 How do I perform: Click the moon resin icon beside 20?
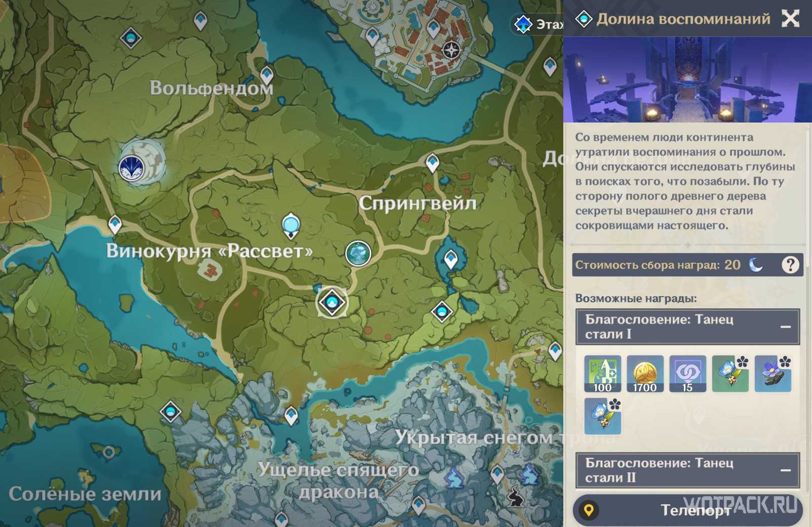(x=756, y=264)
